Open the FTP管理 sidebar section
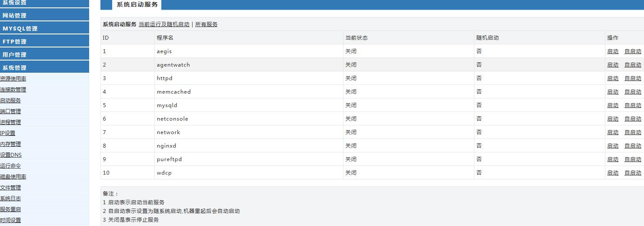Viewport: 644px width, 226px height. 44,41
